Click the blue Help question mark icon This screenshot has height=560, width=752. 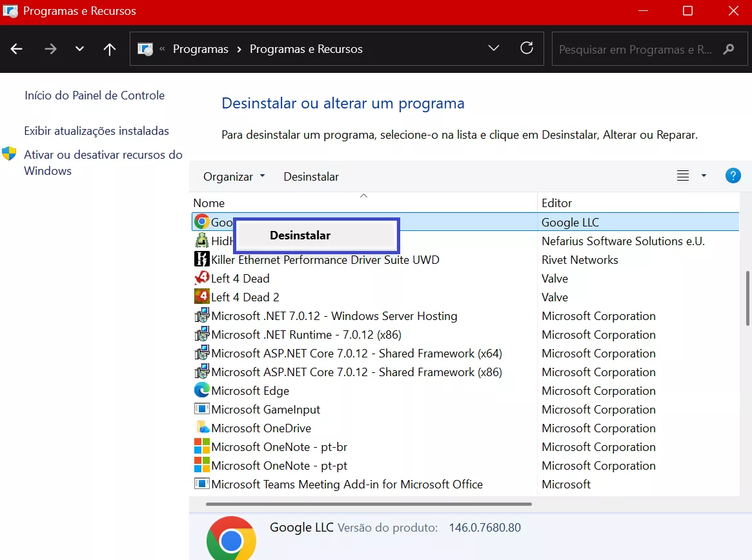pyautogui.click(x=733, y=175)
